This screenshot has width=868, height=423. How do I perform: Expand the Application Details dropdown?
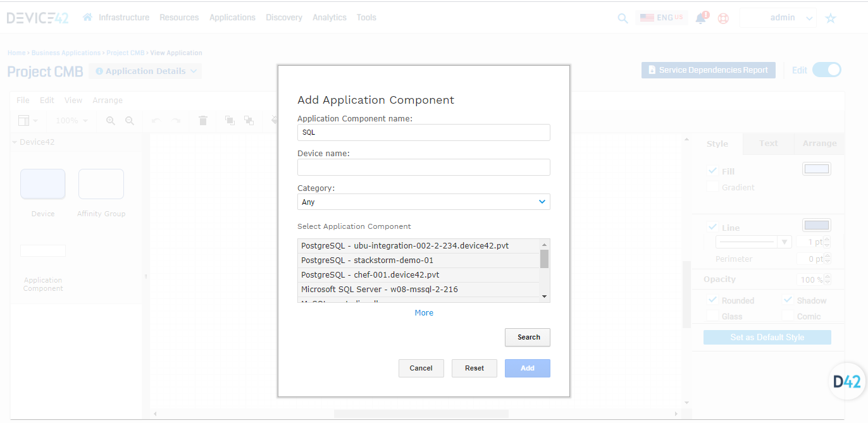pyautogui.click(x=146, y=71)
